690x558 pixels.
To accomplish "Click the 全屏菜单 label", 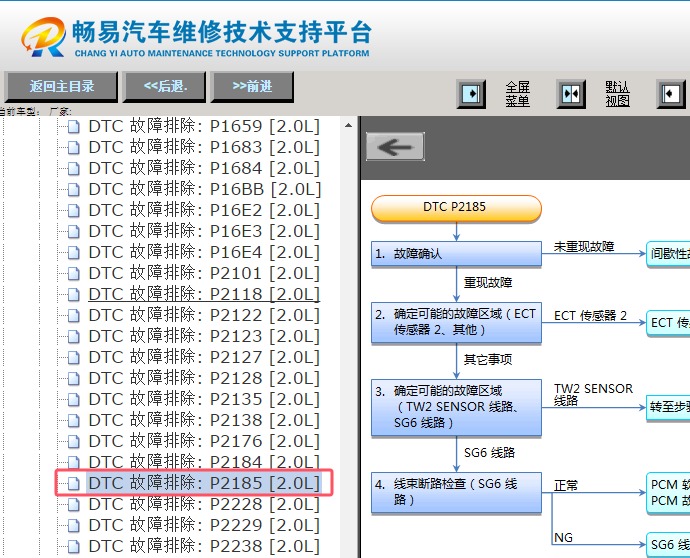I will 518,94.
